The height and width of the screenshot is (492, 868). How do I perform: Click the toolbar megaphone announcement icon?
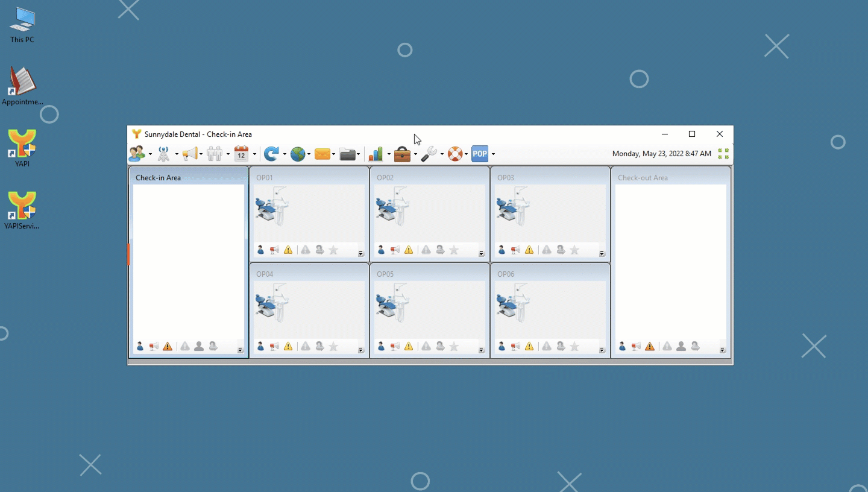[x=190, y=154]
